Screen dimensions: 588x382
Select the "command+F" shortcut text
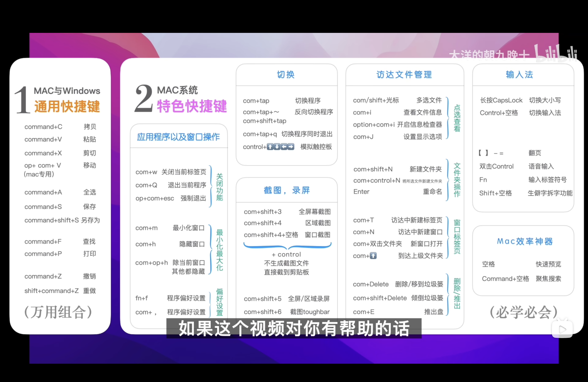click(43, 241)
